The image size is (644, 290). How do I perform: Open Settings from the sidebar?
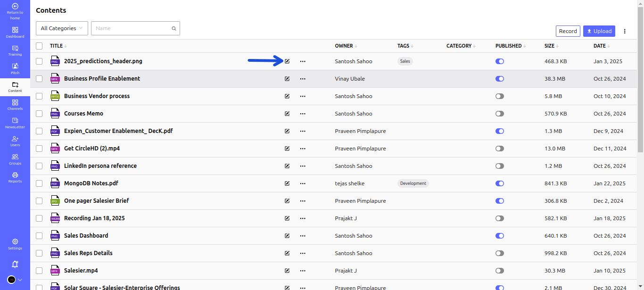pos(15,244)
